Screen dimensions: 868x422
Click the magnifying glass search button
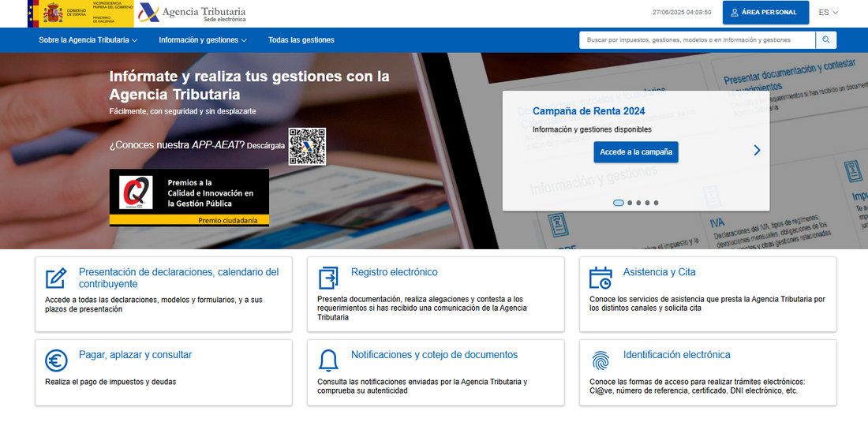pos(826,40)
